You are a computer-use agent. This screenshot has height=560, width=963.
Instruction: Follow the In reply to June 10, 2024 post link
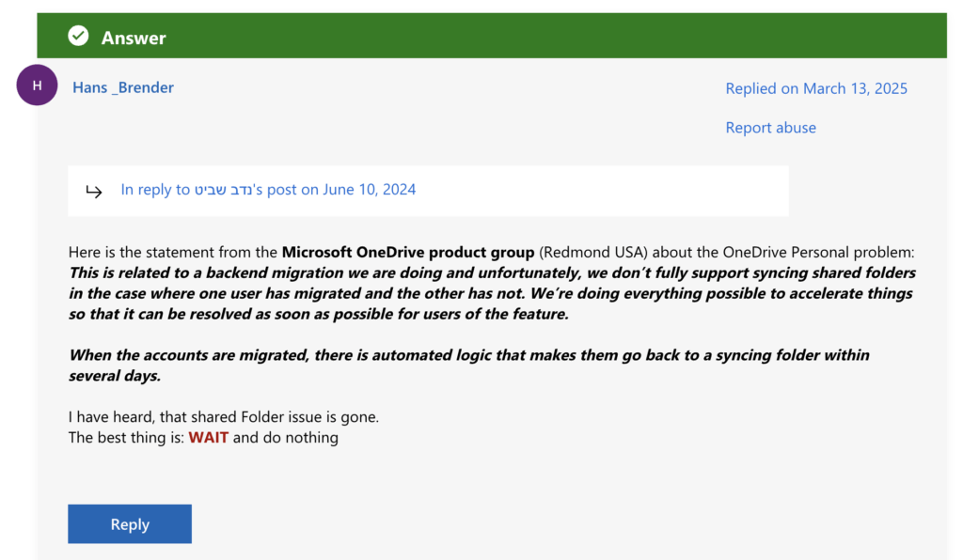pos(268,190)
